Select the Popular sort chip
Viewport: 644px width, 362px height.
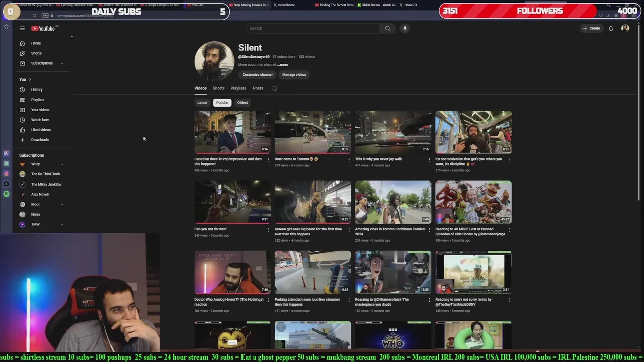[222, 103]
